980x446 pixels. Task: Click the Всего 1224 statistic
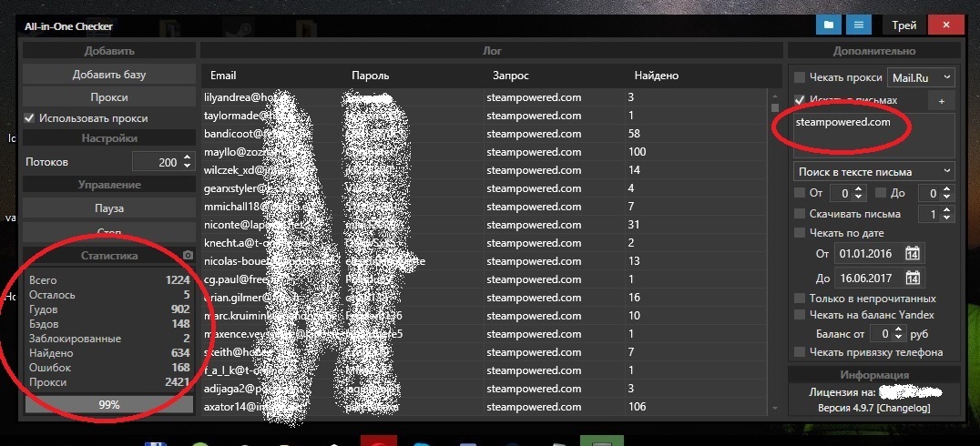(109, 280)
